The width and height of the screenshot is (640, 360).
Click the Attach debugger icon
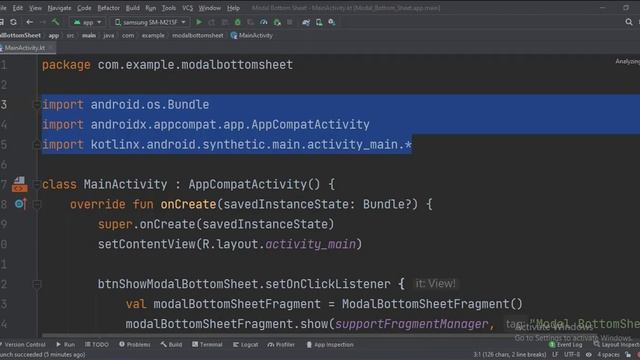pos(277,22)
